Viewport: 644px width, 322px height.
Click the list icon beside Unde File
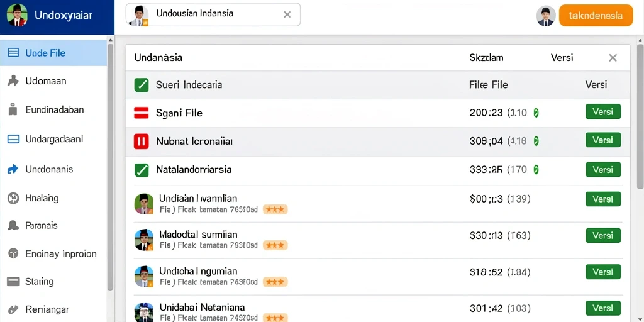click(13, 53)
